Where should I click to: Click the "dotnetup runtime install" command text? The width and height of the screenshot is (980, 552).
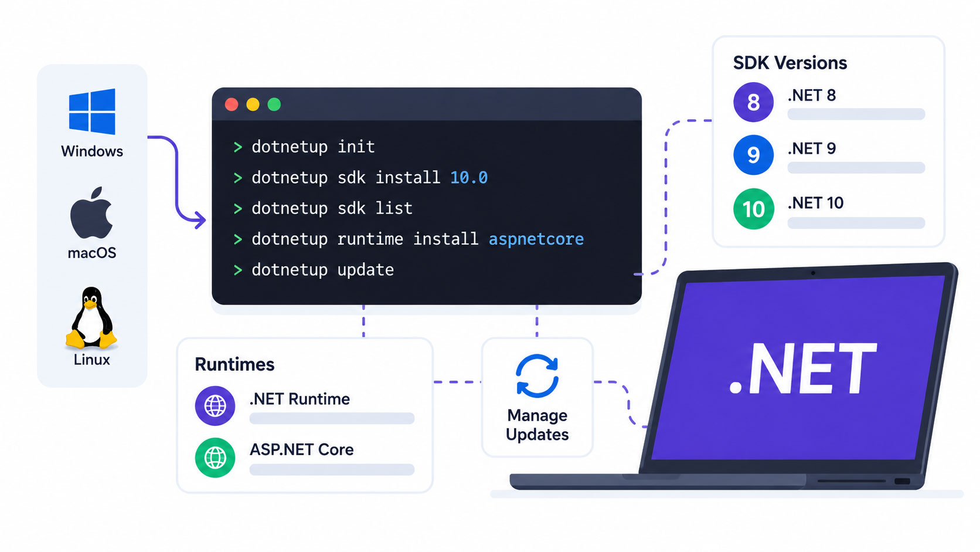(365, 239)
